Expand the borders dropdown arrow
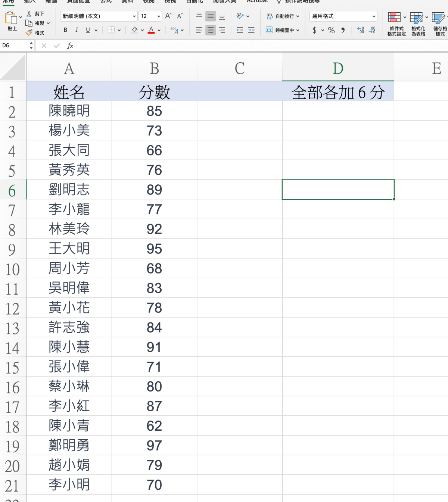The image size is (448, 502). click(x=119, y=30)
